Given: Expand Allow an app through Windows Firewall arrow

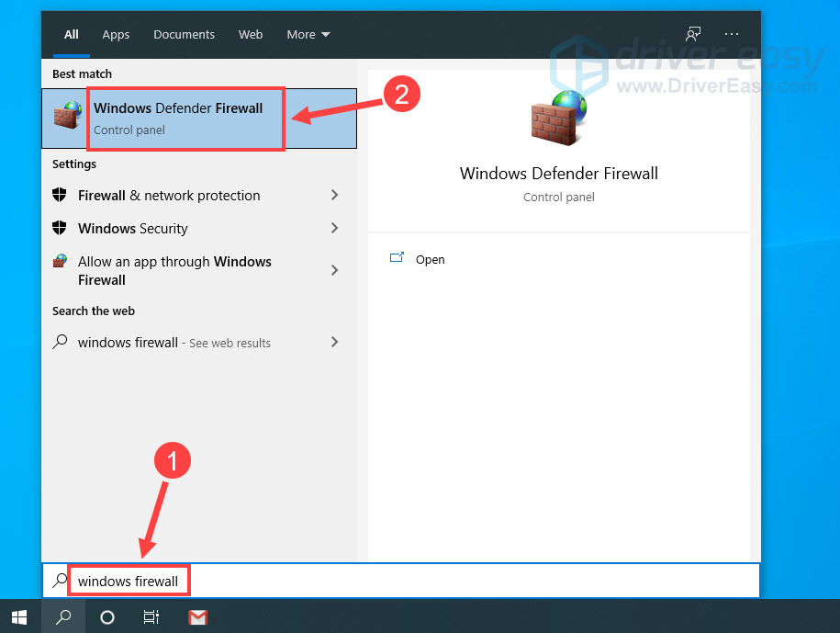Looking at the screenshot, I should coord(334,270).
